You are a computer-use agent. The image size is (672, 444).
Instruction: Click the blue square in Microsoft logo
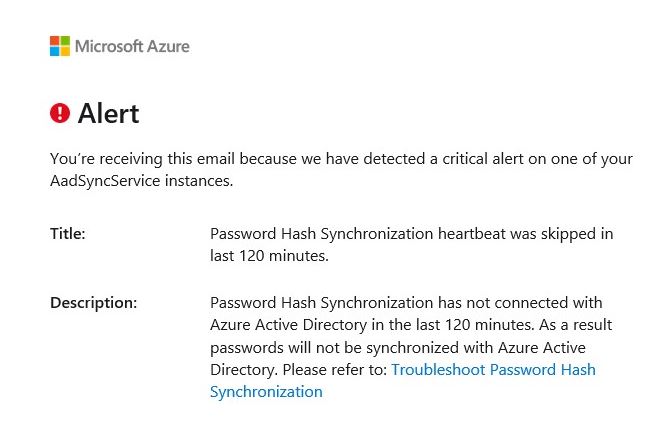[x=55, y=51]
